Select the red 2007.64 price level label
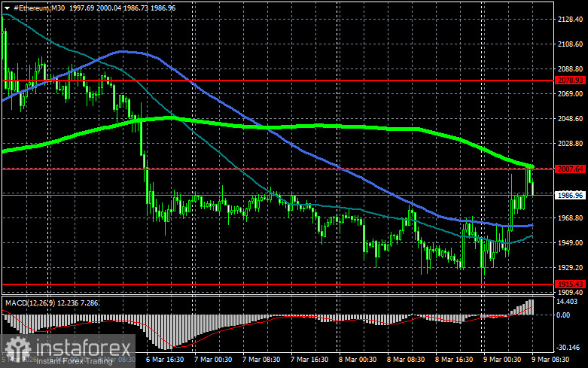Screen dimensions: 588x368 [571, 169]
